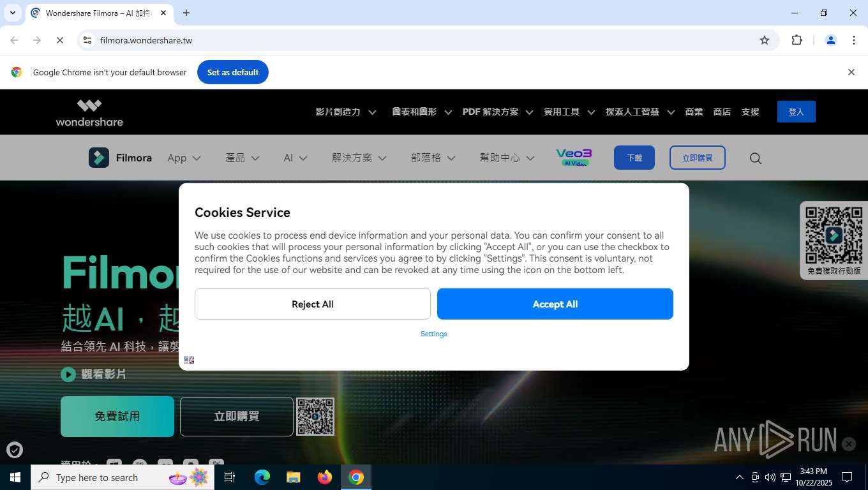This screenshot has width=868, height=490.
Task: Expand 實用工具 menu
Action: pos(569,112)
